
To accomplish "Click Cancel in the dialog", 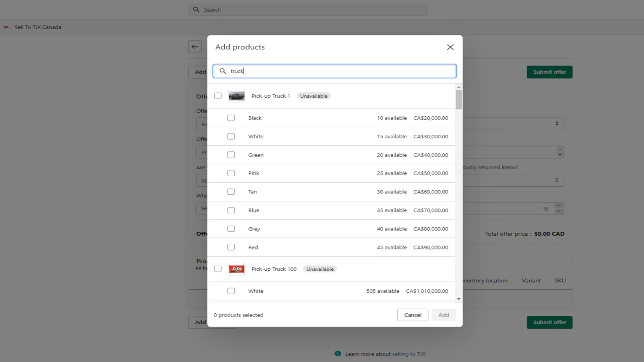I will click(413, 315).
